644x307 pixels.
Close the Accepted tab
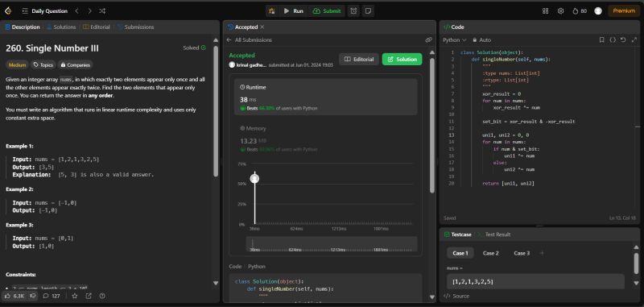(x=262, y=27)
